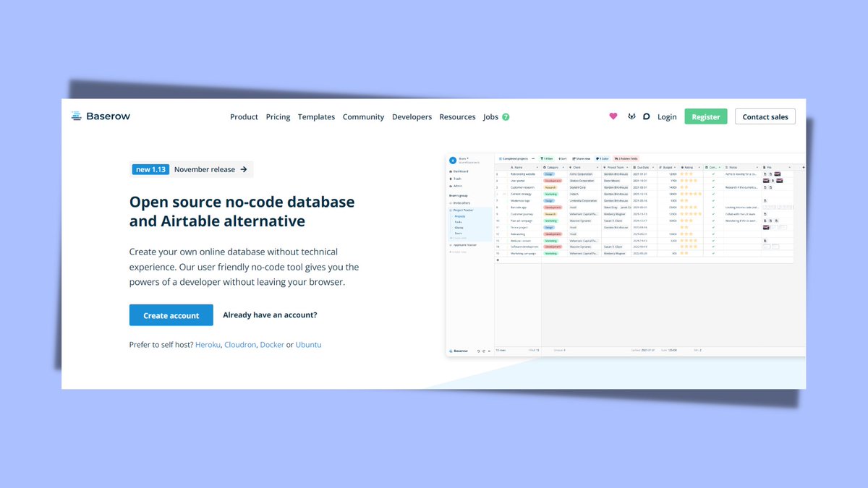Click the Login link

[x=667, y=116]
